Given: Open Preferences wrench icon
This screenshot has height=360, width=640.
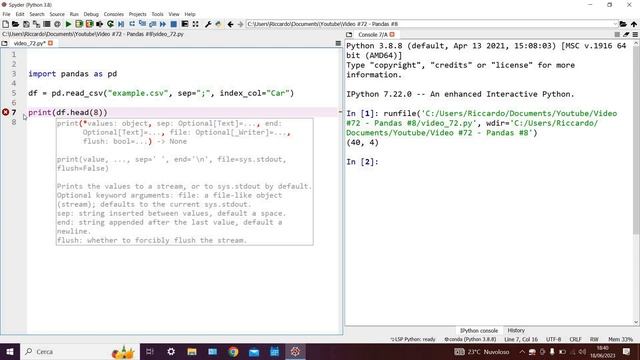Looking at the screenshot, I should click(208, 24).
